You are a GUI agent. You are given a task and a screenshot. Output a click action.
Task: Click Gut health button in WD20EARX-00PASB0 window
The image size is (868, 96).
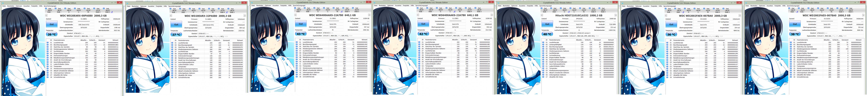coord(52,24)
